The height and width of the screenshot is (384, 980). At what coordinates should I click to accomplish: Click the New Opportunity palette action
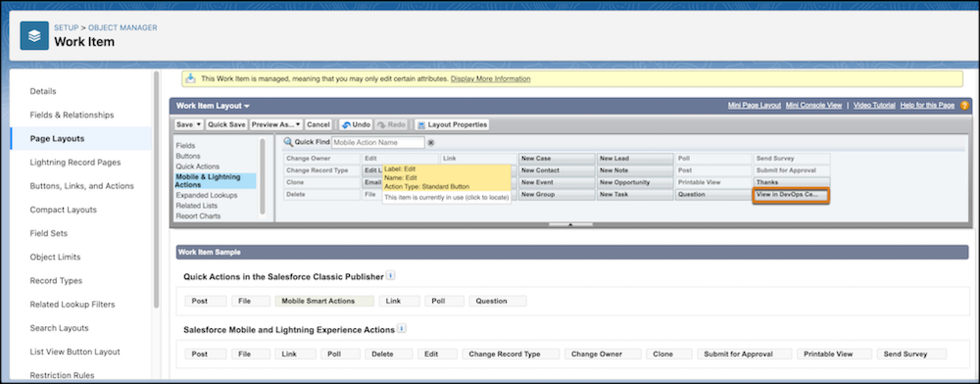coord(634,182)
